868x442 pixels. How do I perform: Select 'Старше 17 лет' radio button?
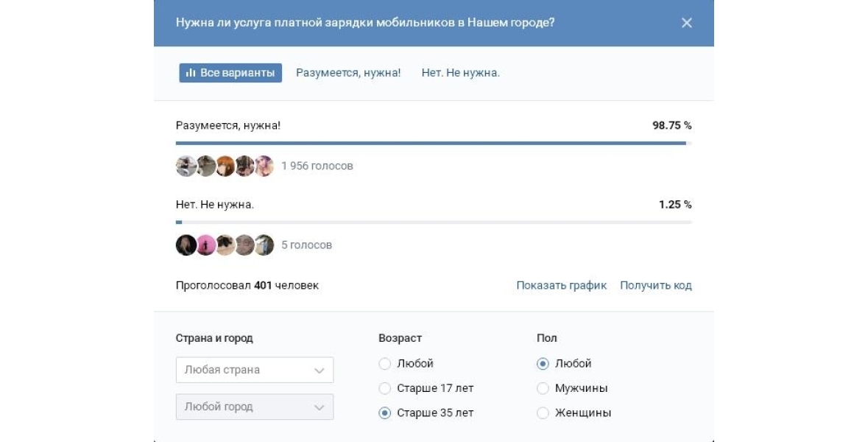385,388
